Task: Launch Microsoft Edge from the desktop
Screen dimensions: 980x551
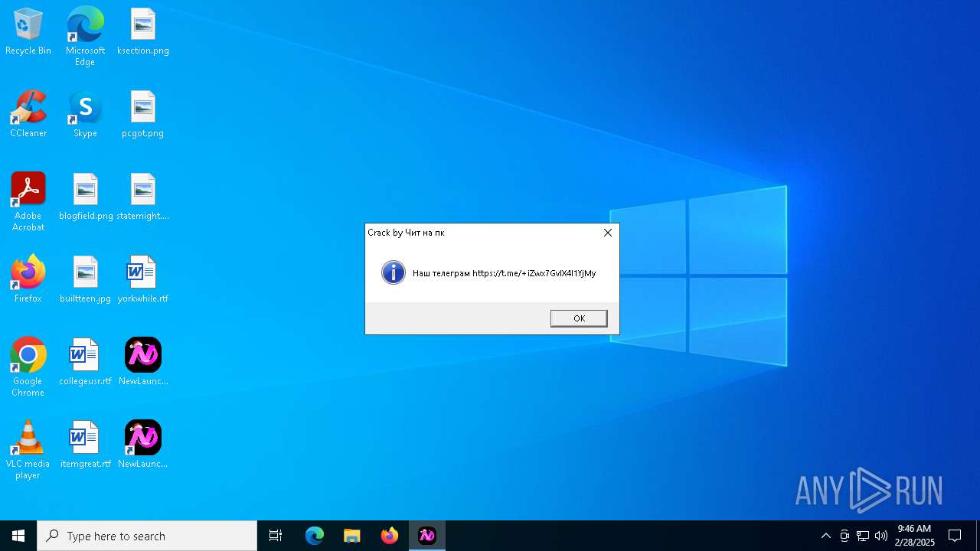Action: coord(85,37)
